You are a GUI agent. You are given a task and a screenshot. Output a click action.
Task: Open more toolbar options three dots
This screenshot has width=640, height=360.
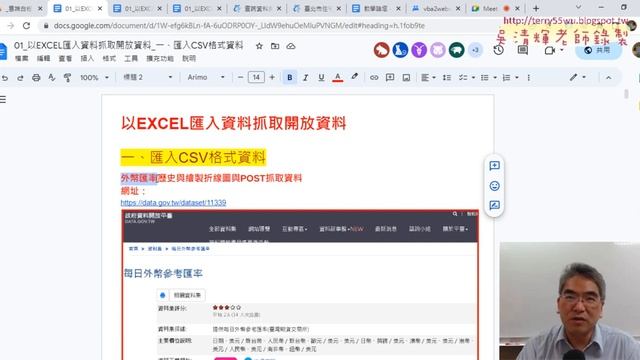529,78
